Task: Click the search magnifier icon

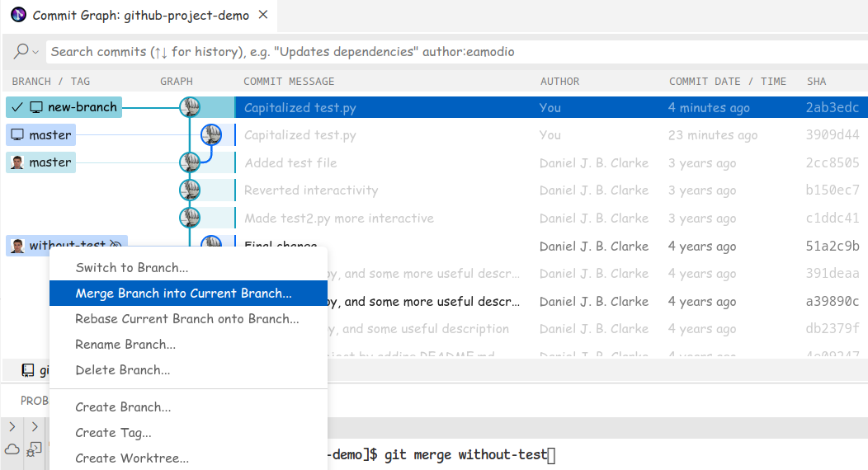Action: (21, 51)
